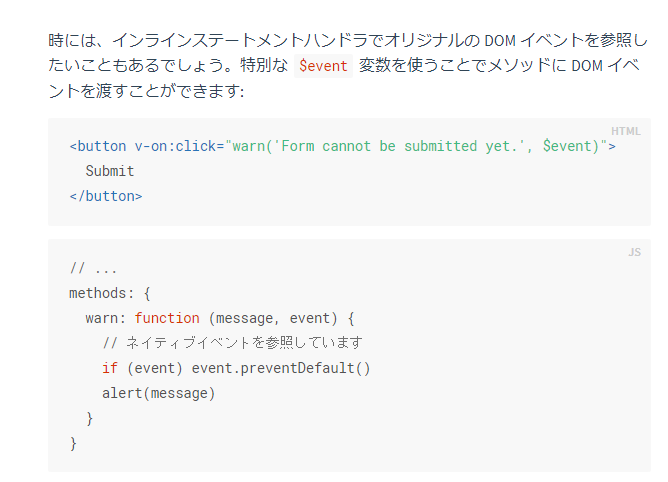Click the inline $event code in the paragraph
The image size is (668, 482).
(x=322, y=66)
